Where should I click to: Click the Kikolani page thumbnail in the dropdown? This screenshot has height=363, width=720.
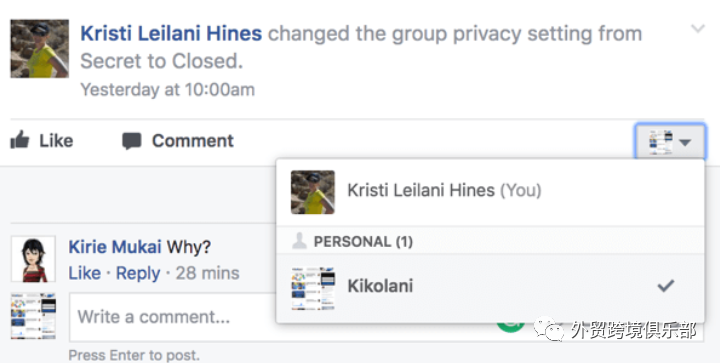(x=313, y=288)
